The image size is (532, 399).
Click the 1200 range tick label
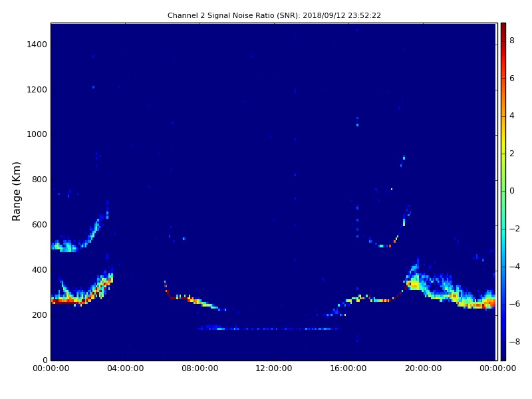(37, 90)
